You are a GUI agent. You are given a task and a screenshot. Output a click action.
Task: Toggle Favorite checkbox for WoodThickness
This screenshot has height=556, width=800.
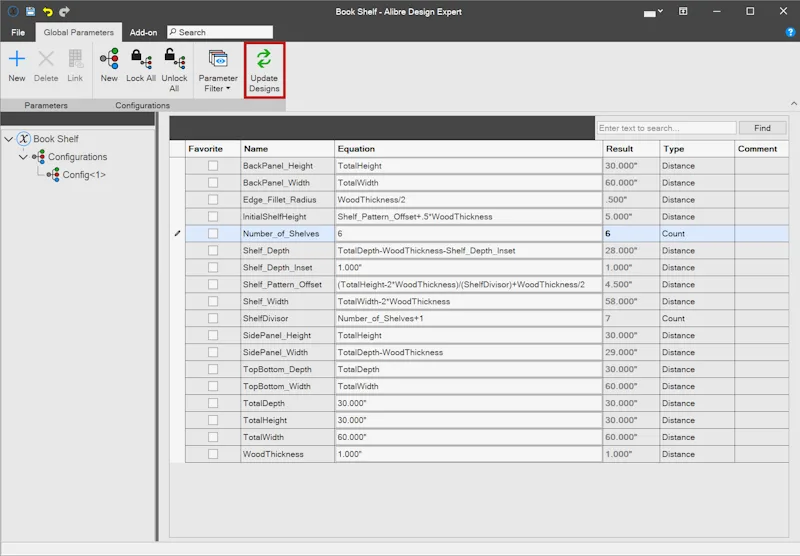coord(213,454)
